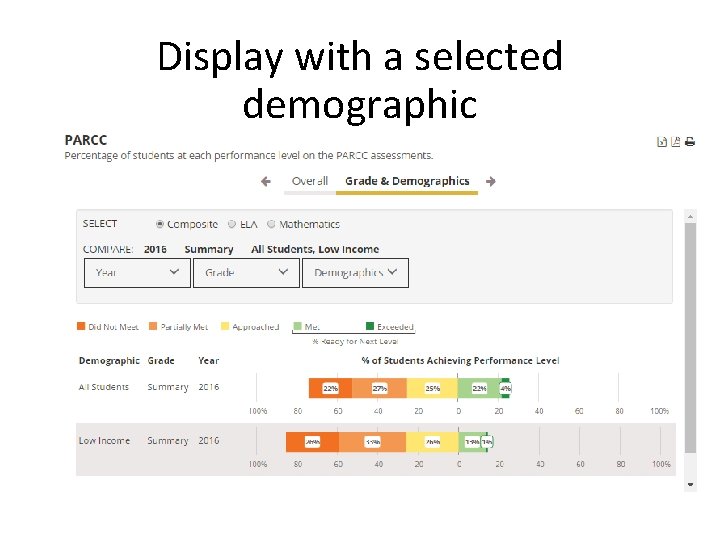The image size is (720, 540).
Task: Click the '2016' compare value above Year dropdown
Action: pyautogui.click(x=155, y=249)
